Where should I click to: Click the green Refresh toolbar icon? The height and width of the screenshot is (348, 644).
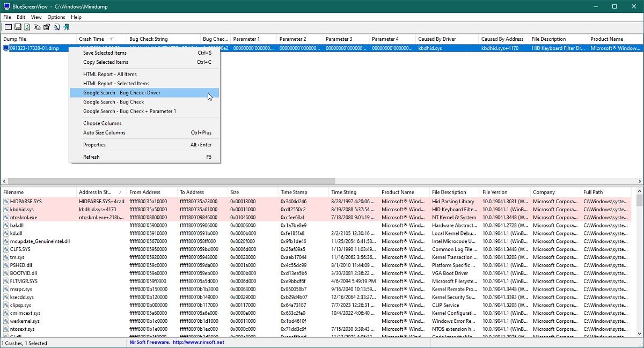coord(27,27)
